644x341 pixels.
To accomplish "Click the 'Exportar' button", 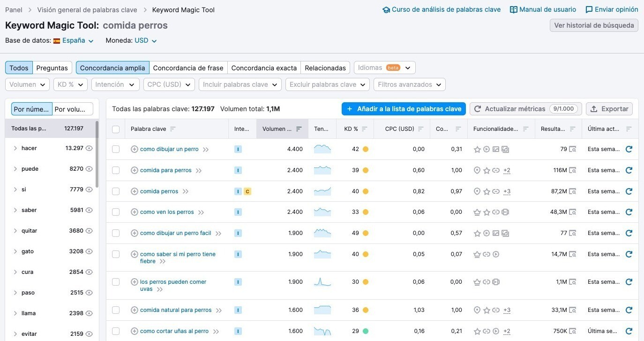I will (x=609, y=109).
